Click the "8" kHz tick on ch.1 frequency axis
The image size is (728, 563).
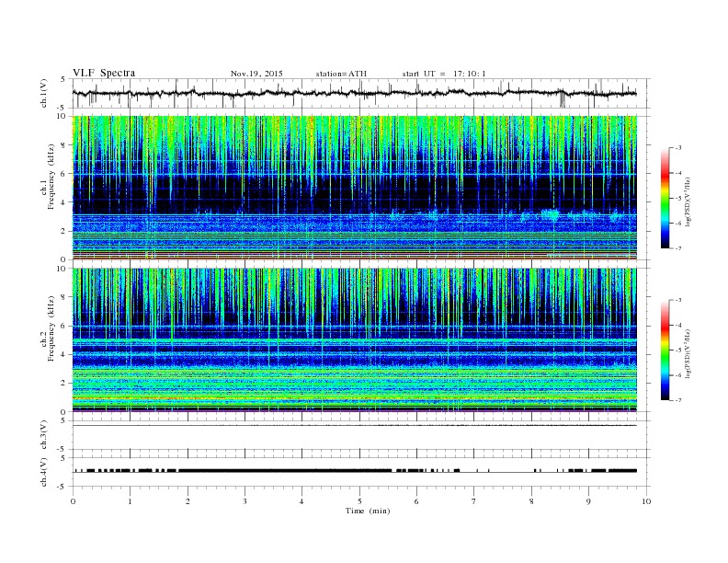coord(63,145)
